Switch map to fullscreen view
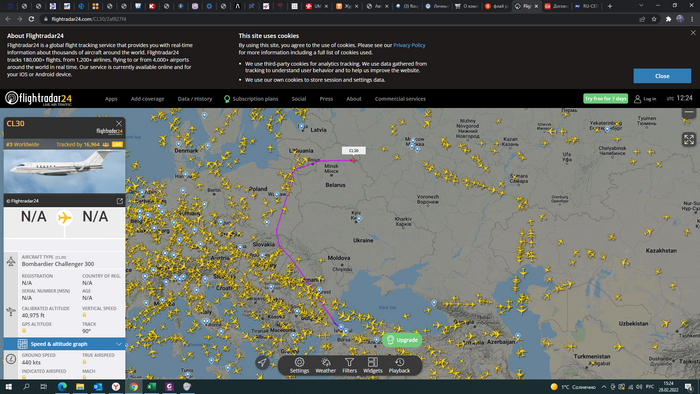The image size is (700, 394). tap(689, 139)
